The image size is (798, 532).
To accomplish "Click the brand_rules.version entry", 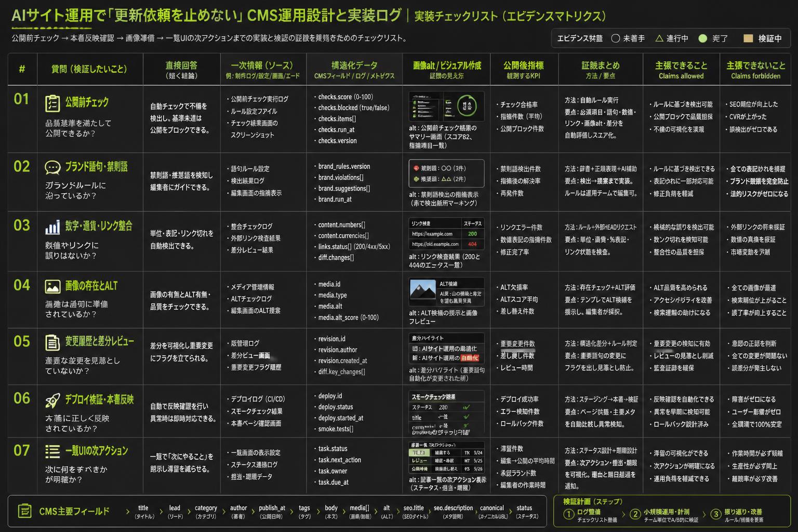I will click(x=344, y=166).
